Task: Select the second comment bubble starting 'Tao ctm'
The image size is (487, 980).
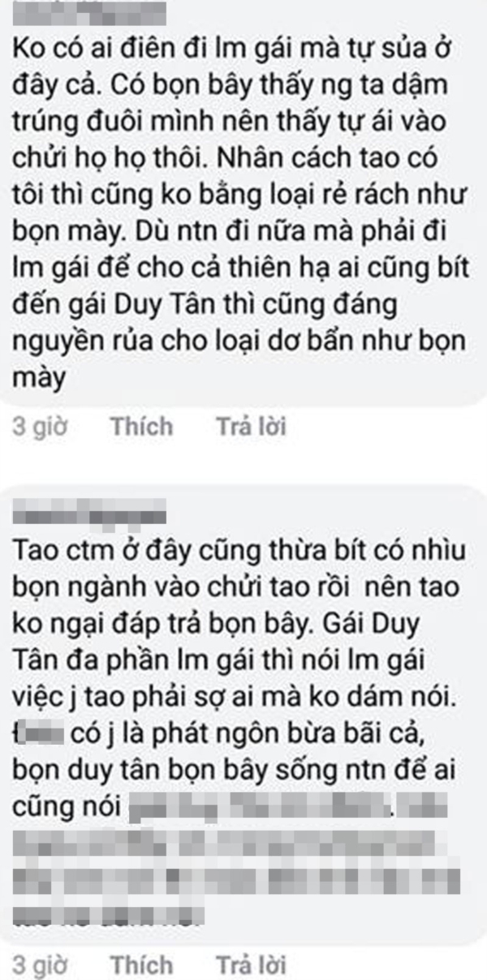Action: [243, 714]
